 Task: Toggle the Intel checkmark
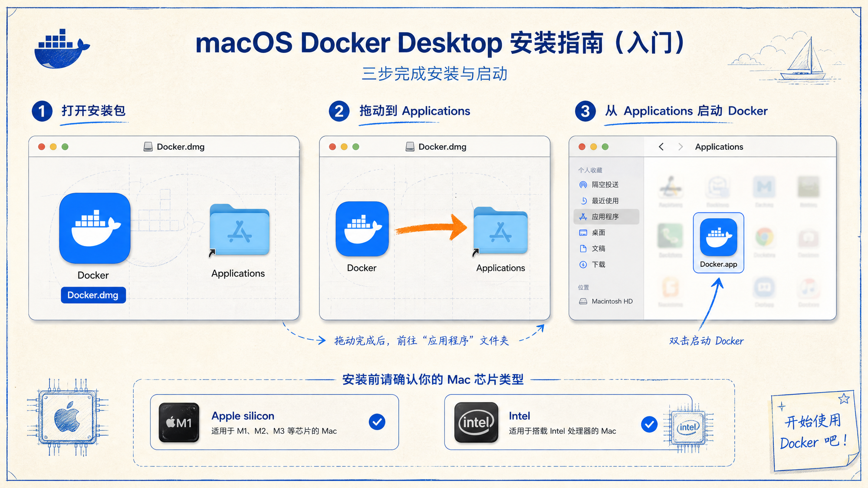tap(649, 424)
